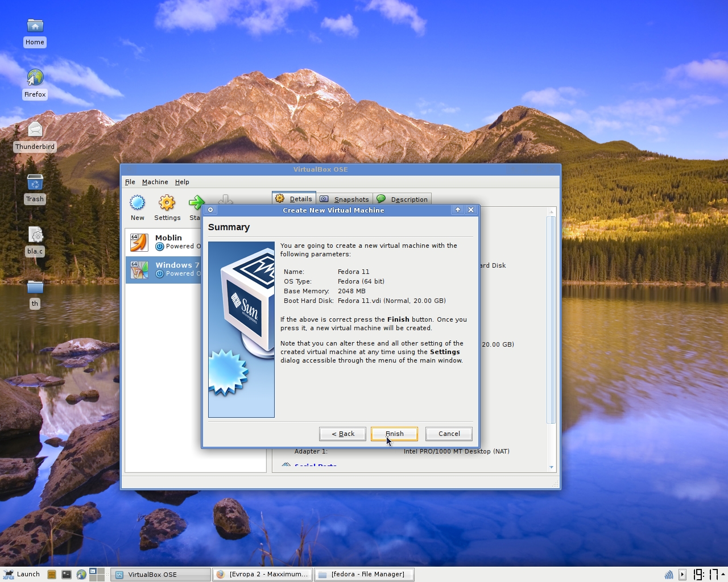Click the '2048 MB' base memory value
Viewport: 728px width, 582px height.
click(x=351, y=291)
